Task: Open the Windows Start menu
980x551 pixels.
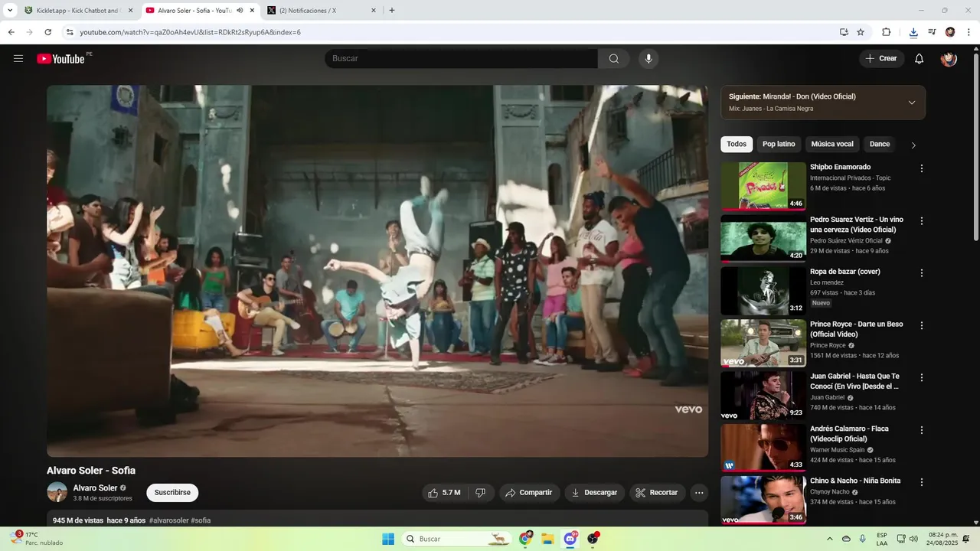Action: click(x=388, y=539)
